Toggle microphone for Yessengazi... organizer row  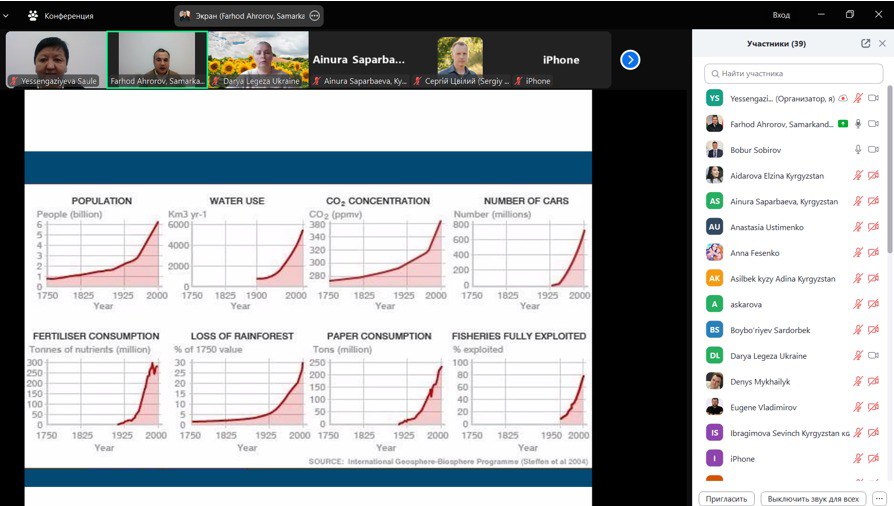coord(858,98)
